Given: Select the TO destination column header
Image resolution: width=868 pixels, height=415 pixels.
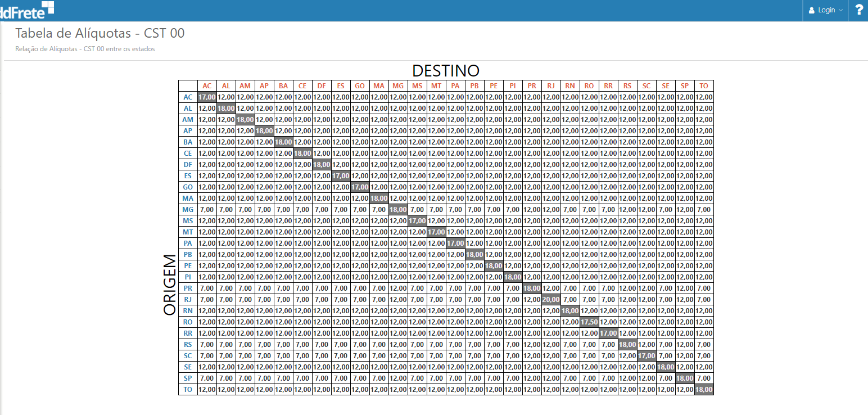Looking at the screenshot, I should (704, 85).
